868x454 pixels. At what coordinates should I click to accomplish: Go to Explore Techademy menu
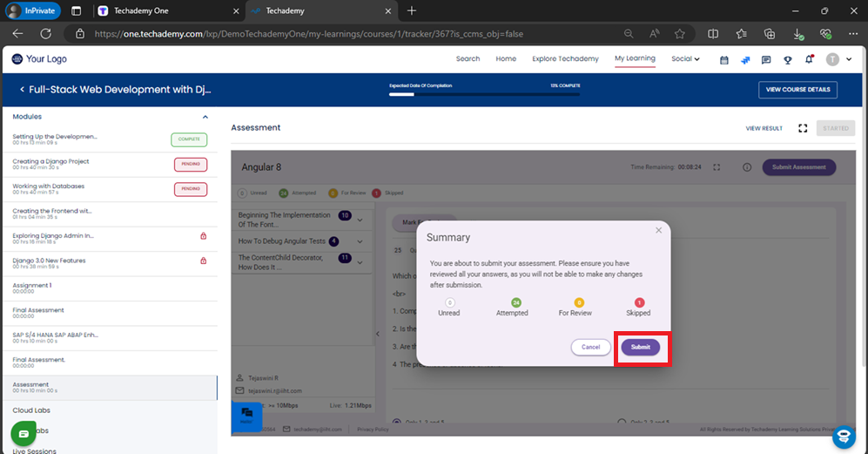coord(565,59)
